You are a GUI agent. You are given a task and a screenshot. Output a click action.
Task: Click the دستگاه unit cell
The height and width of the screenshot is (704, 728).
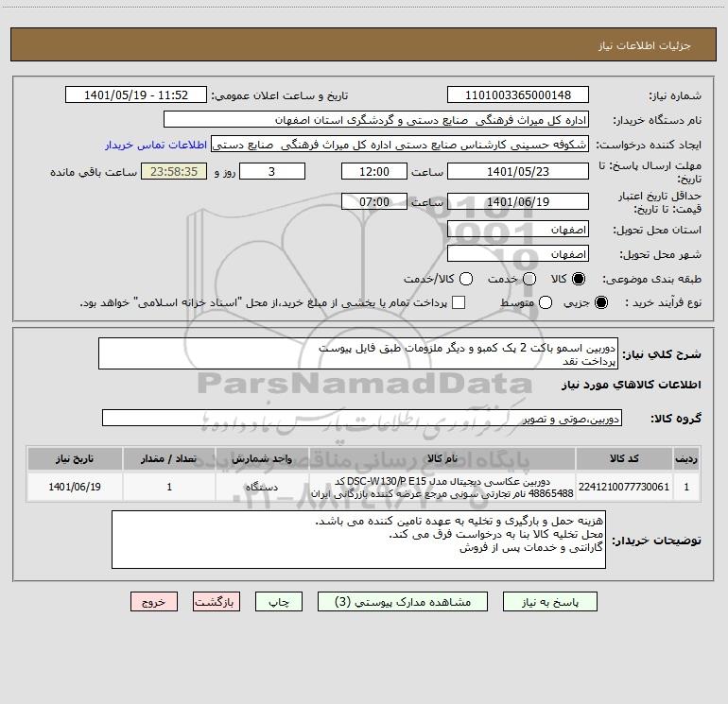262,488
